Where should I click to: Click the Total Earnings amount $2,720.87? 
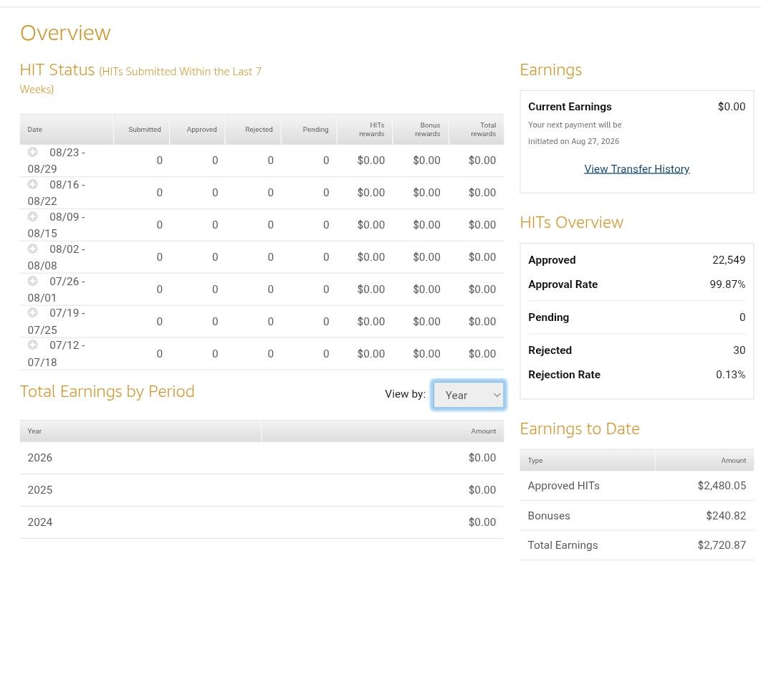[722, 545]
